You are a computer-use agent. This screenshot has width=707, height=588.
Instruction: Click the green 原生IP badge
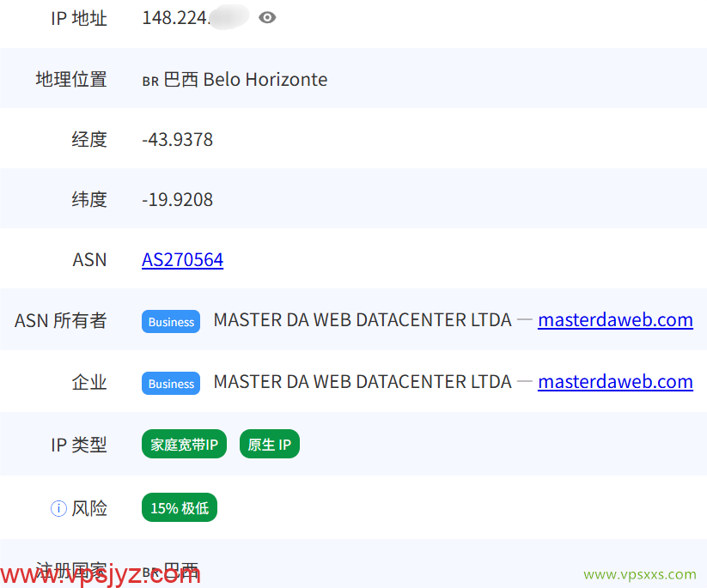pos(269,444)
